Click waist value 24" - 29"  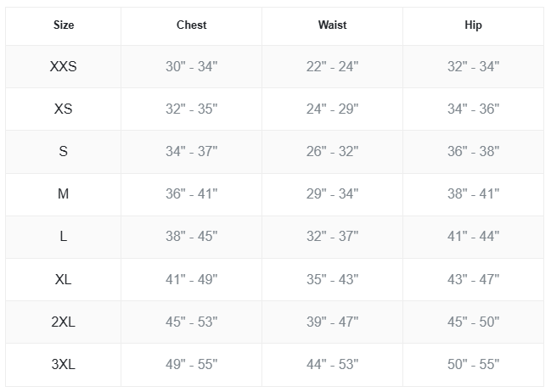coord(332,109)
